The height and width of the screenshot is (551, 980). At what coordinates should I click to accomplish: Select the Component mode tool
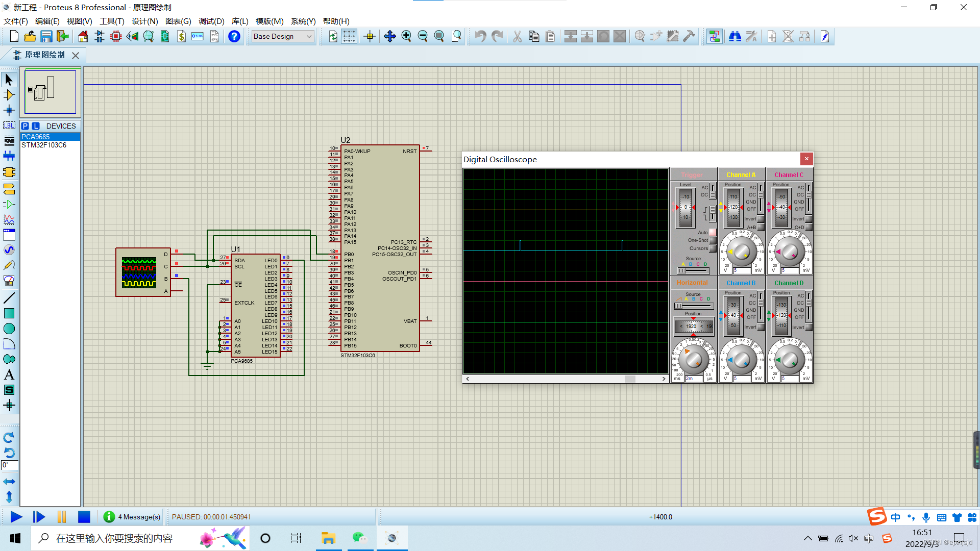coord(9,95)
